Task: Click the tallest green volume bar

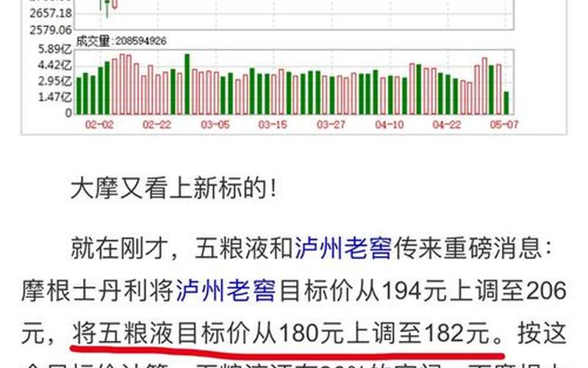Action: tap(187, 84)
